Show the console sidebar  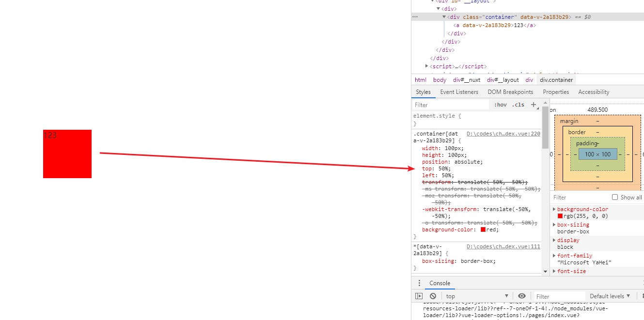419,296
